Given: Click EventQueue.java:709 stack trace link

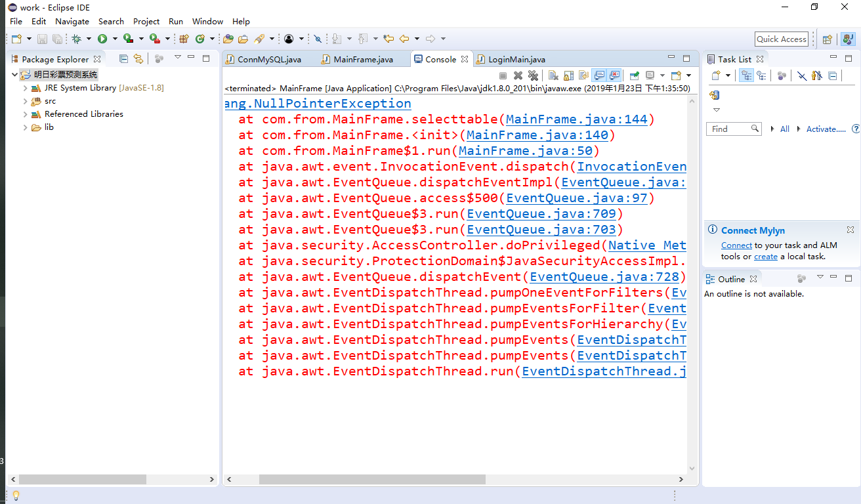Looking at the screenshot, I should coord(541,214).
